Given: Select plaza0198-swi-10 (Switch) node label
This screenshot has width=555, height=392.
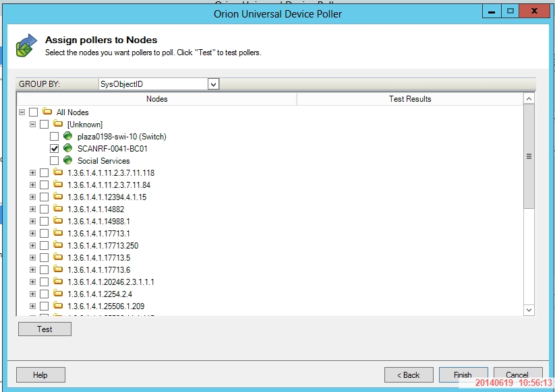Looking at the screenshot, I should (122, 137).
